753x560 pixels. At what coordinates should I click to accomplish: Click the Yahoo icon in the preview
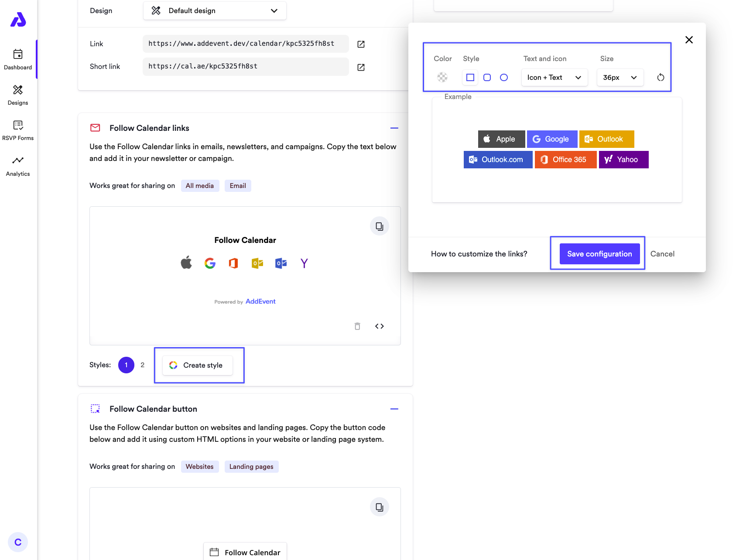[x=304, y=263]
